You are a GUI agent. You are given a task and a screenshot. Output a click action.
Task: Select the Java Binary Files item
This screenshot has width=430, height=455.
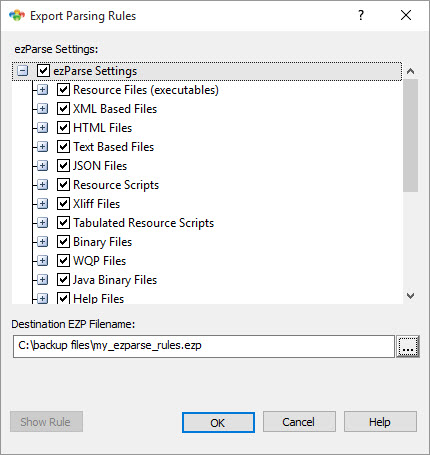(115, 280)
